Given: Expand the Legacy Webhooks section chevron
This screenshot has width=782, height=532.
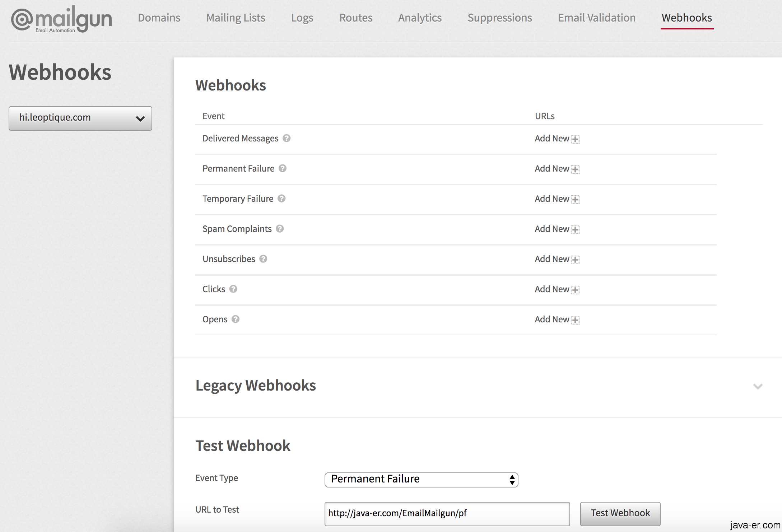Looking at the screenshot, I should point(758,387).
